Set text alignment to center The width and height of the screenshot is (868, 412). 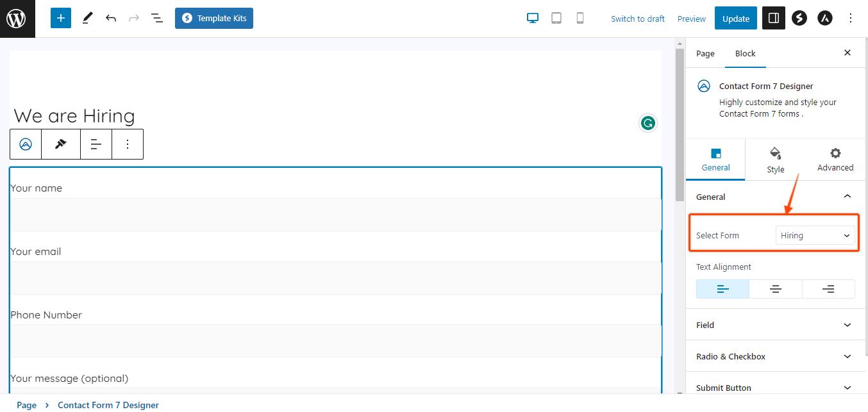[775, 289]
